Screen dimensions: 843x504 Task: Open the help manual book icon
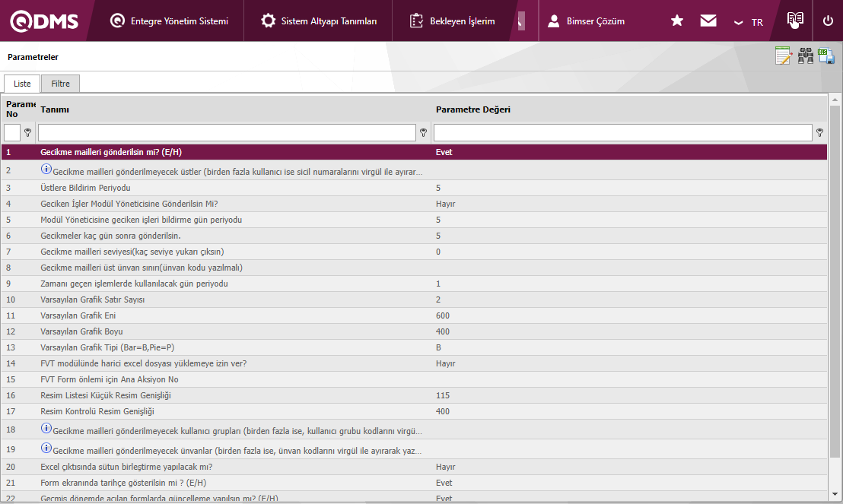(795, 21)
